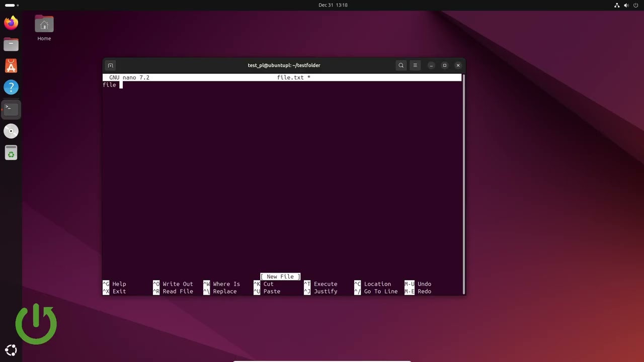The image size is (644, 362).
Task: Open the terminal search tool
Action: (401, 65)
